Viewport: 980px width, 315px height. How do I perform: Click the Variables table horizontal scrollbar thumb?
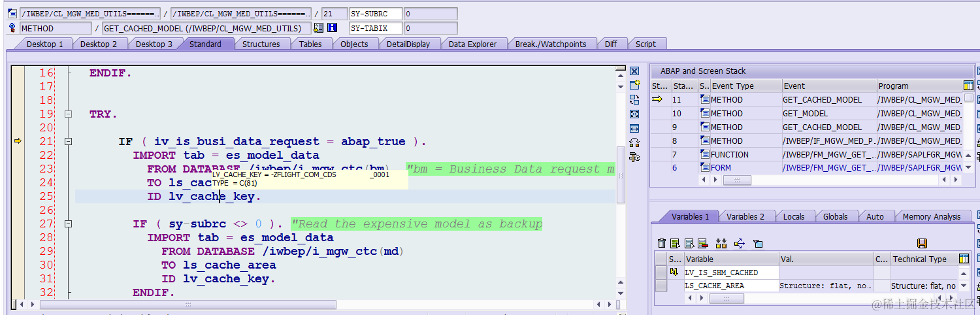727,298
